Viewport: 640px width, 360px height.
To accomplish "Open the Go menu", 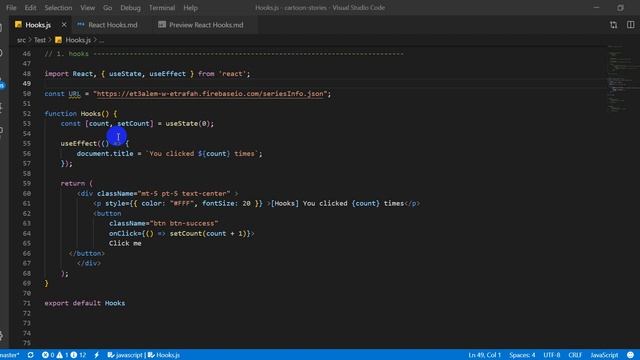I will coord(107,8).
